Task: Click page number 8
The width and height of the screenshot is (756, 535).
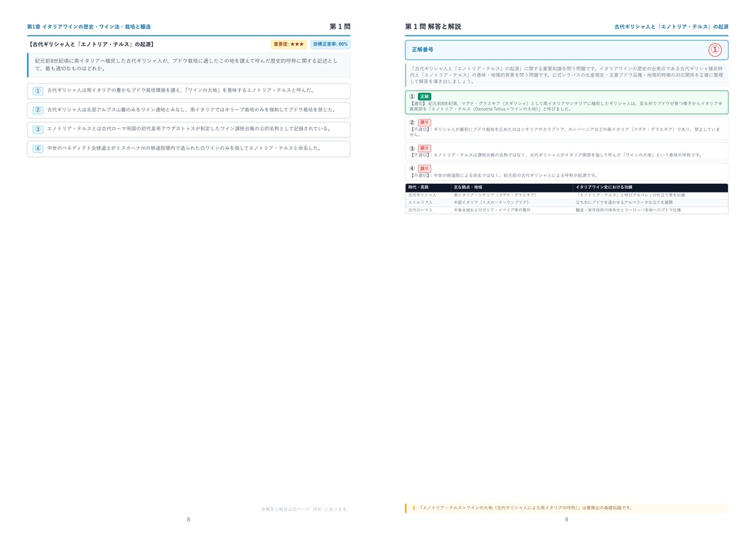Action: [188, 520]
